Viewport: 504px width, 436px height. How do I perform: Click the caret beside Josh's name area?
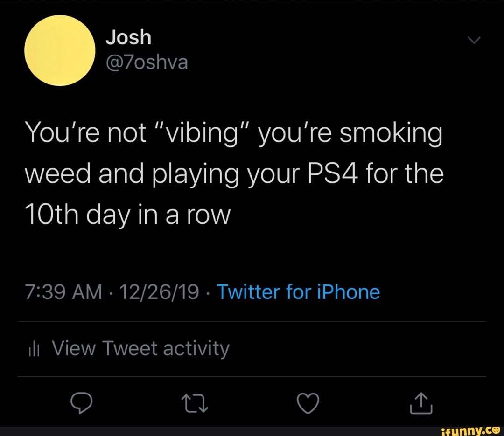(474, 40)
